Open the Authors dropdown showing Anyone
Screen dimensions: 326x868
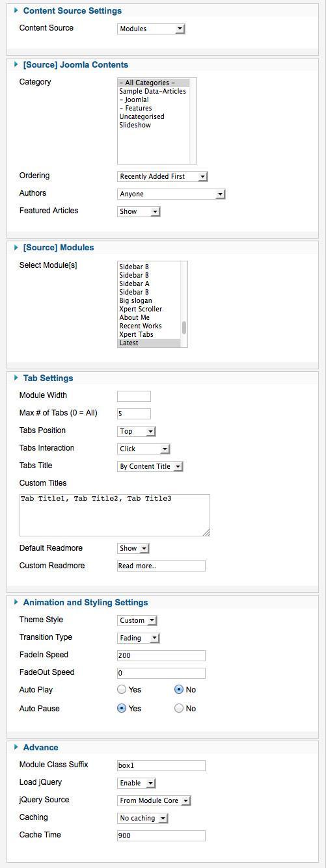(x=171, y=194)
